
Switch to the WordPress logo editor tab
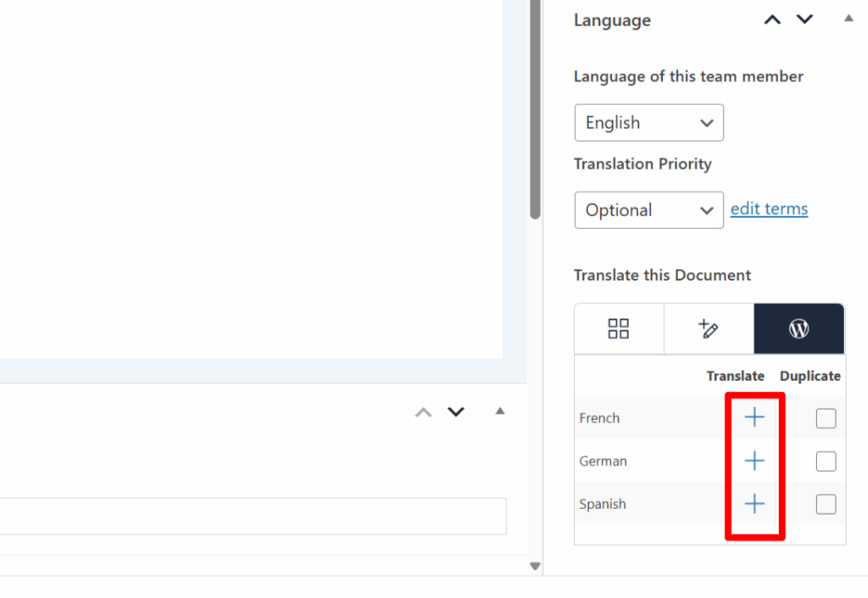(x=798, y=327)
